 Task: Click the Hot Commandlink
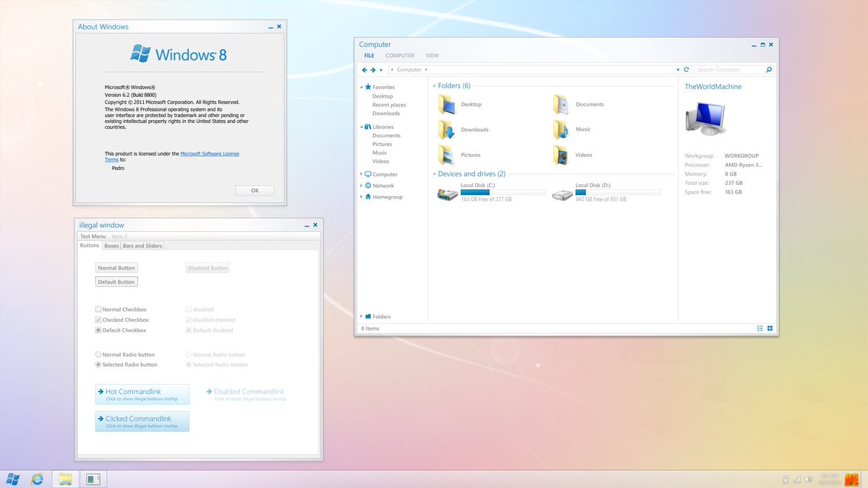coord(142,394)
